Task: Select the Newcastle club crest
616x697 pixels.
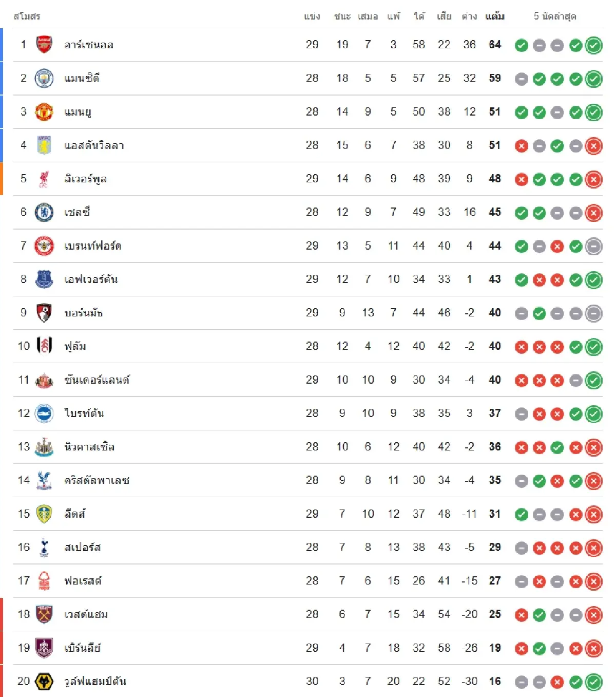Action: point(44,447)
